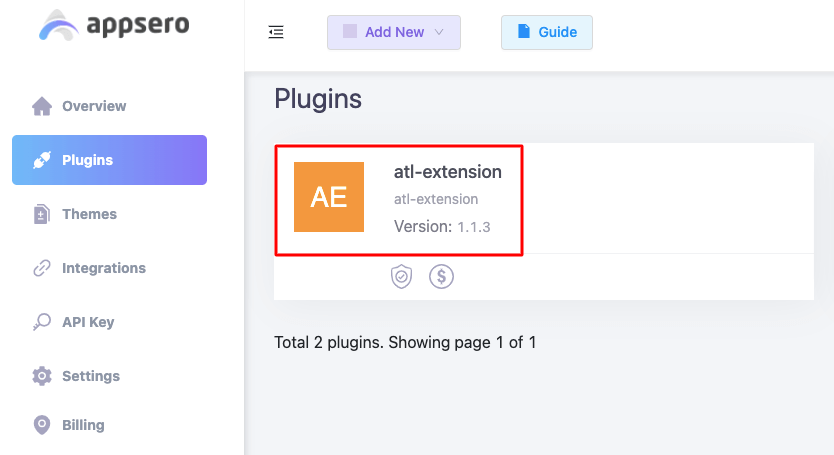Click the Add New chevron arrow
Screen dimensions: 834x455
point(439,32)
